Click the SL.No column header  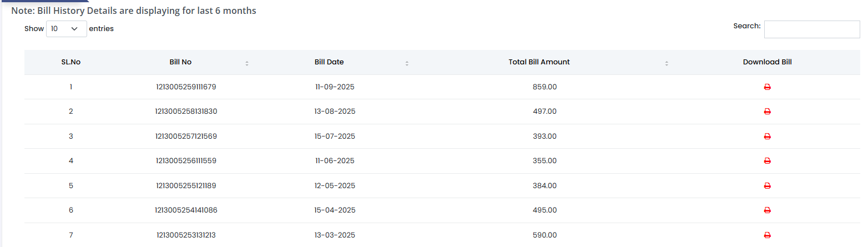pyautogui.click(x=71, y=62)
